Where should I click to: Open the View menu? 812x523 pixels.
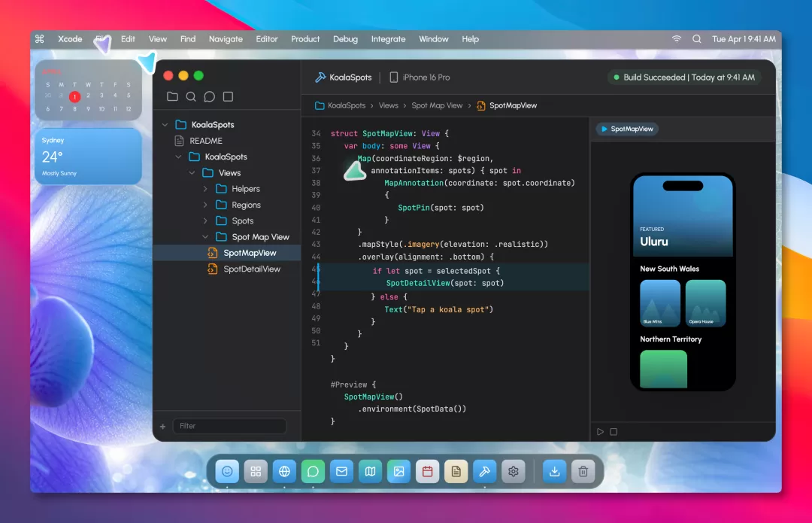pos(157,39)
